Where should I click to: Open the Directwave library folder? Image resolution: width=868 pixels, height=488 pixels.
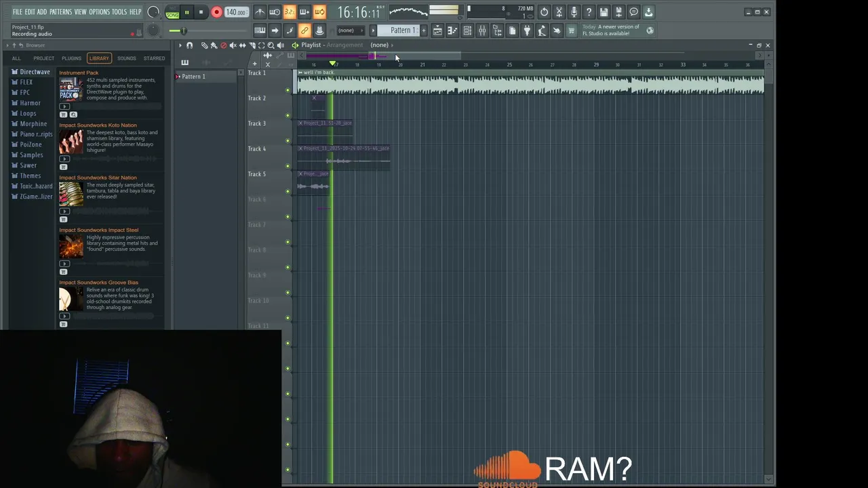pos(35,72)
